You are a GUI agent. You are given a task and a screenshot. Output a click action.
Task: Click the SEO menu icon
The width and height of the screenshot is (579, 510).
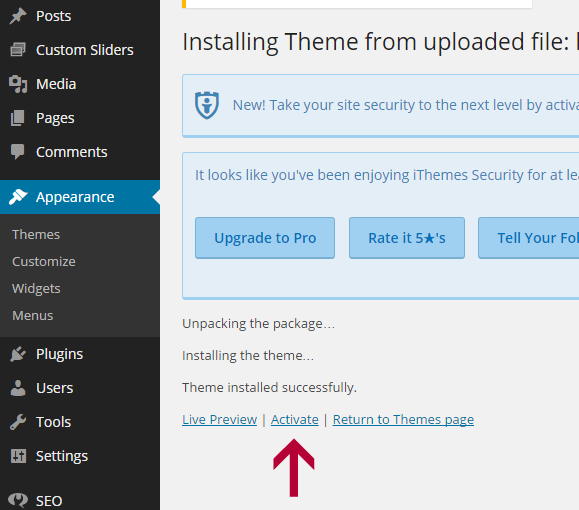tap(18, 500)
